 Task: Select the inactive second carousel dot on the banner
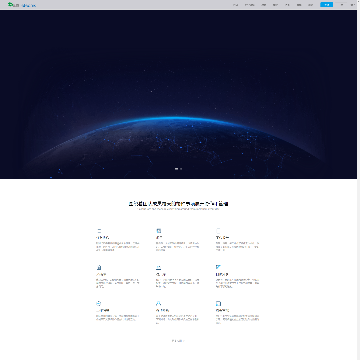pyautogui.click(x=181, y=169)
